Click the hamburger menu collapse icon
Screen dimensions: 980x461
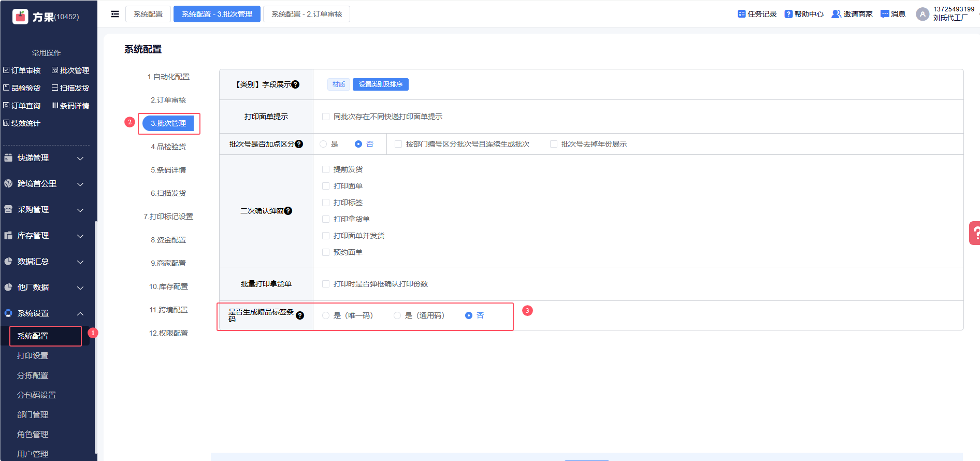coord(115,14)
